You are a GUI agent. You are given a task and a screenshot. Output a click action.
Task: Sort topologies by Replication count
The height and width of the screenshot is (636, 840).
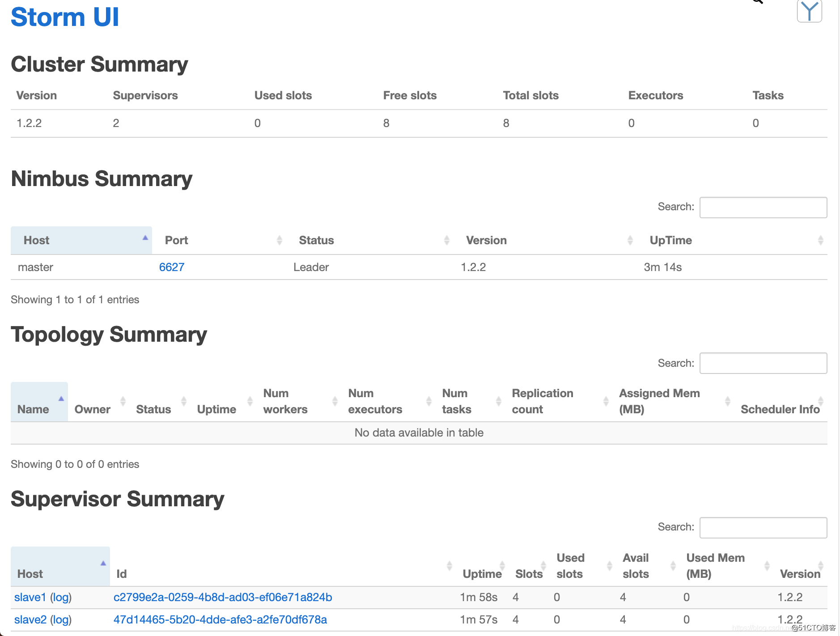click(559, 402)
